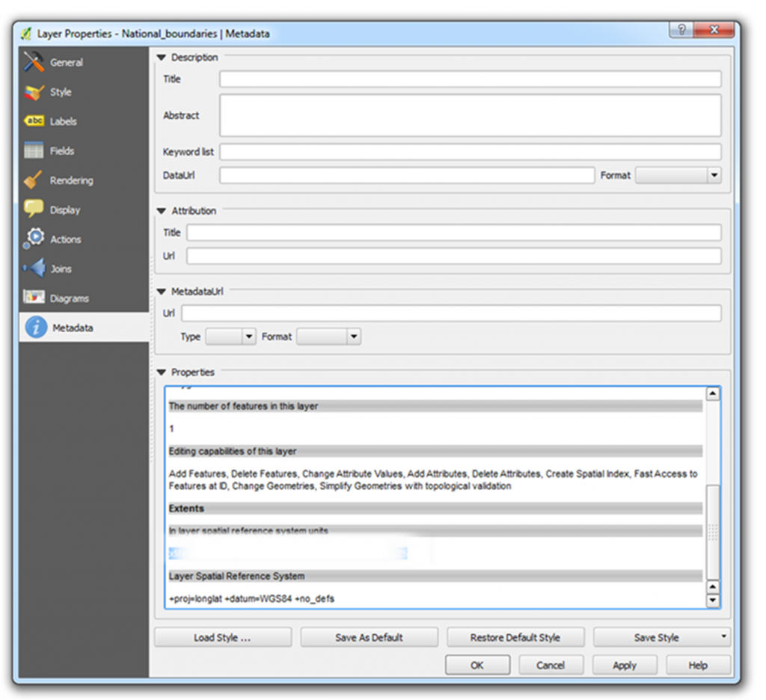Screen dimensions: 766x700
Task: Open the Fields table icon
Action: 34,150
